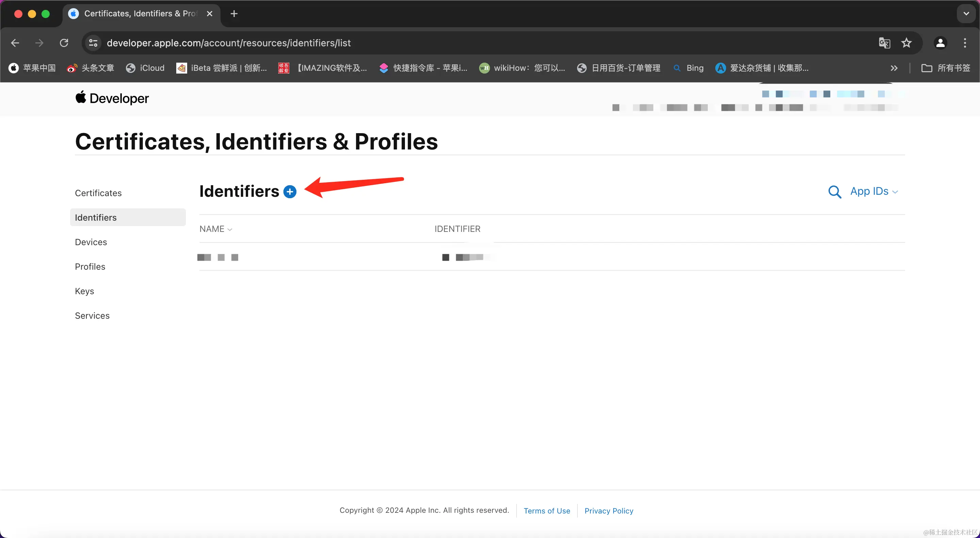Click the browser reload icon
The image size is (980, 538).
click(64, 43)
